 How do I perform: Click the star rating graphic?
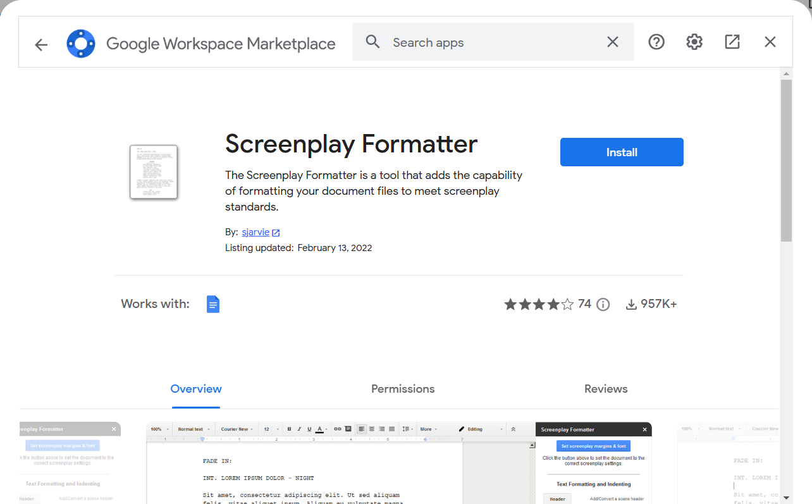(539, 305)
